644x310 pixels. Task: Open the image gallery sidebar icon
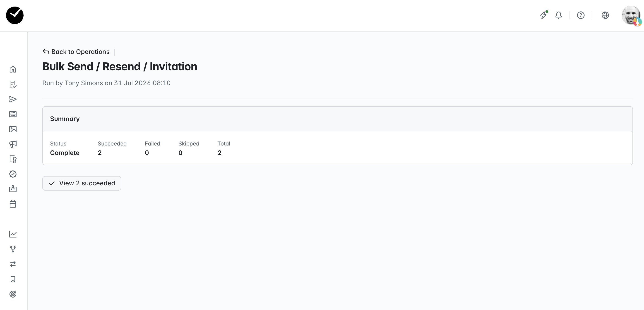13,129
